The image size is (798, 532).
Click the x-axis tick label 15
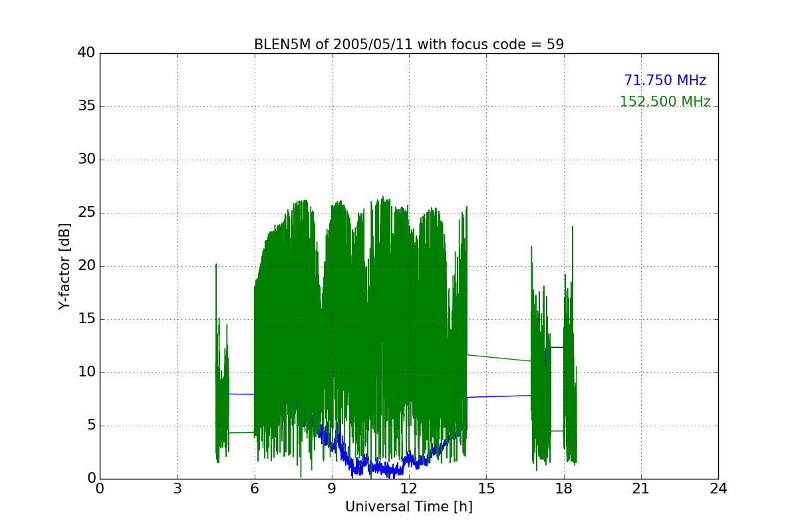point(486,489)
